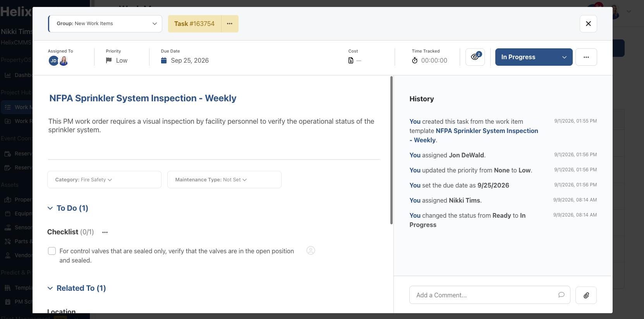Screen dimensions: 644x319
Task: Close the task dialog
Action: 588,24
